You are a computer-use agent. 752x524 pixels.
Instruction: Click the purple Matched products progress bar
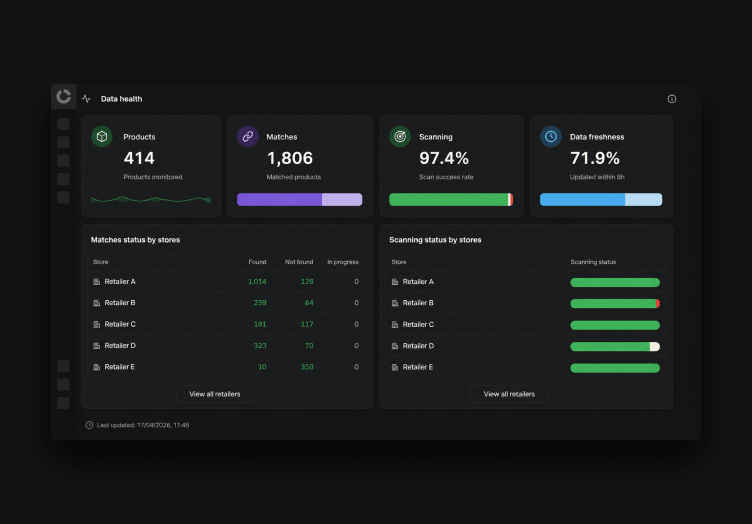pos(299,199)
